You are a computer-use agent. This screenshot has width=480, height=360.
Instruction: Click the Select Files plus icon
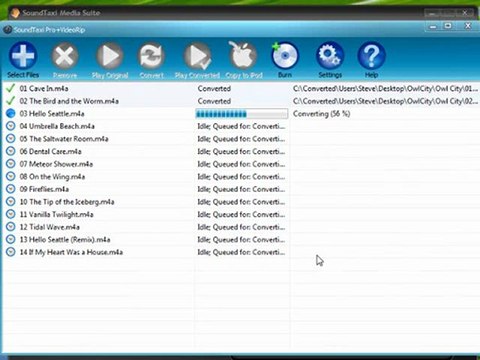coord(23,55)
